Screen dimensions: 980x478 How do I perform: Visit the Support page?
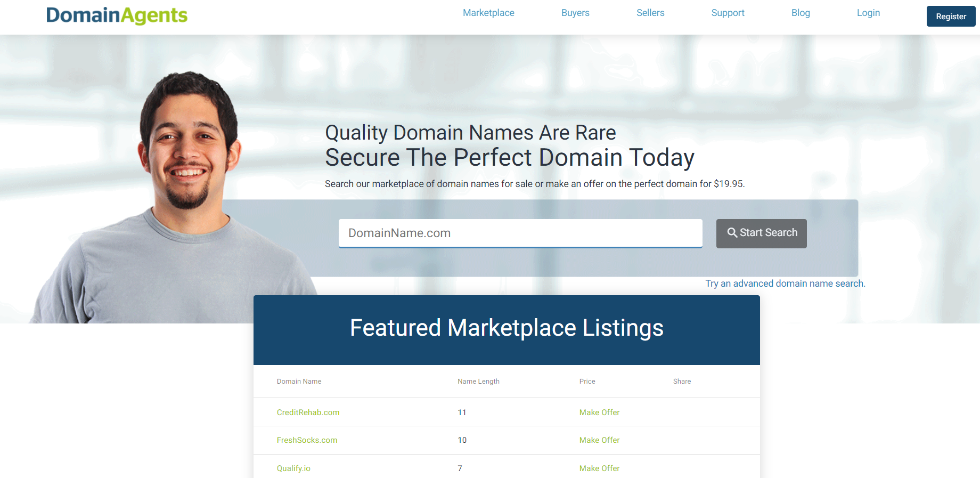pyautogui.click(x=728, y=13)
